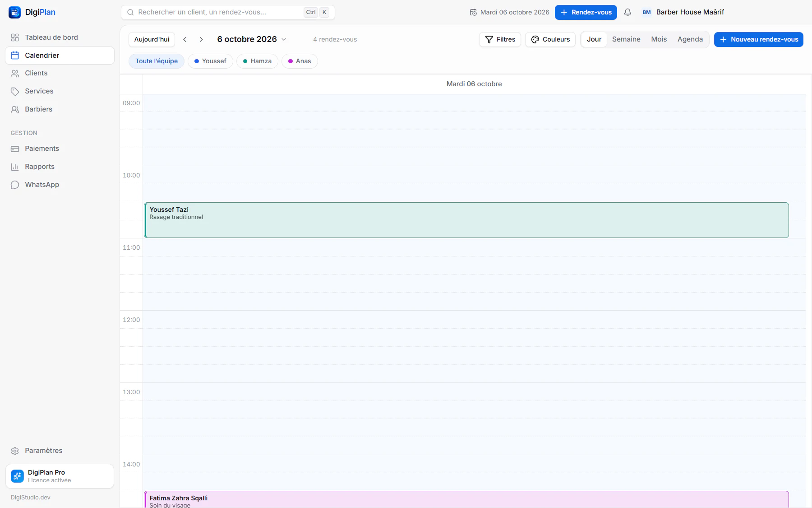Go to next day arrow

point(201,39)
